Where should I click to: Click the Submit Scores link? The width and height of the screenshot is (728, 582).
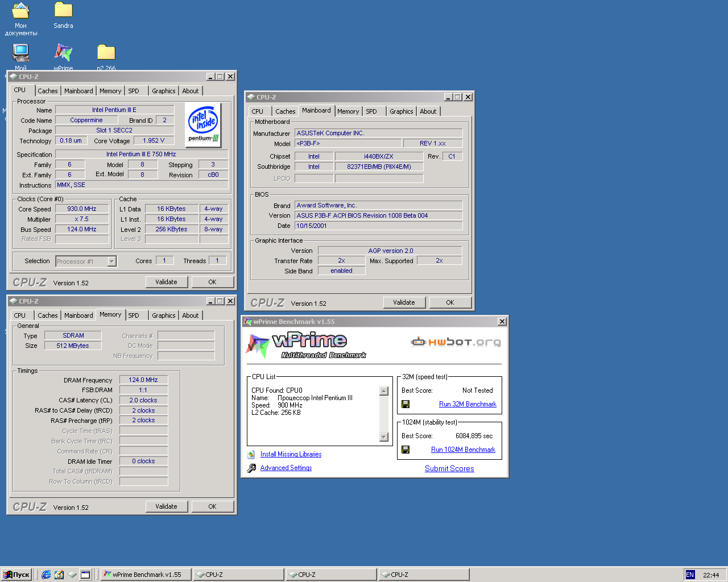click(449, 469)
